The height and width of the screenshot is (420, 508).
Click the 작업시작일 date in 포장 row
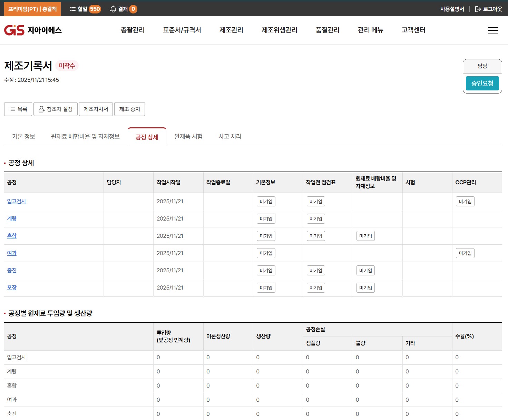(170, 287)
